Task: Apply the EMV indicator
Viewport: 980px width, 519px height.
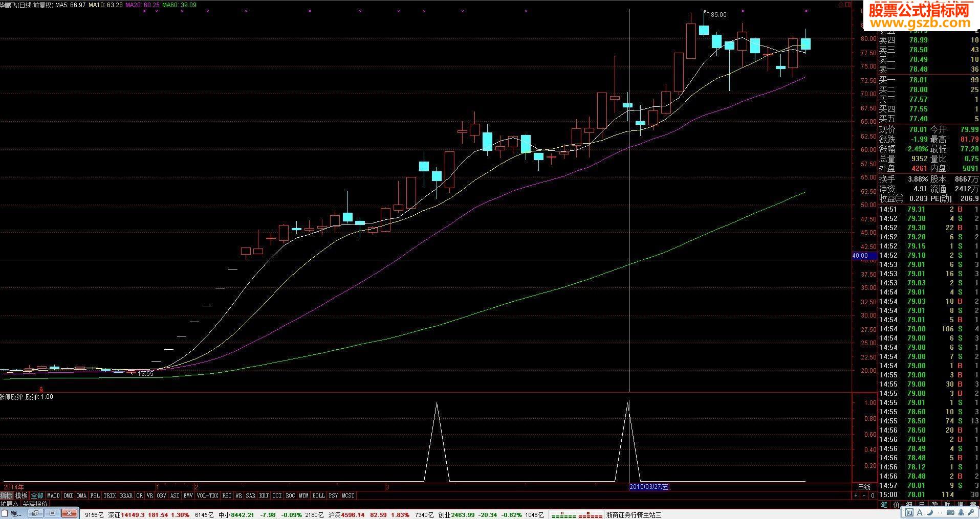Action: click(188, 495)
